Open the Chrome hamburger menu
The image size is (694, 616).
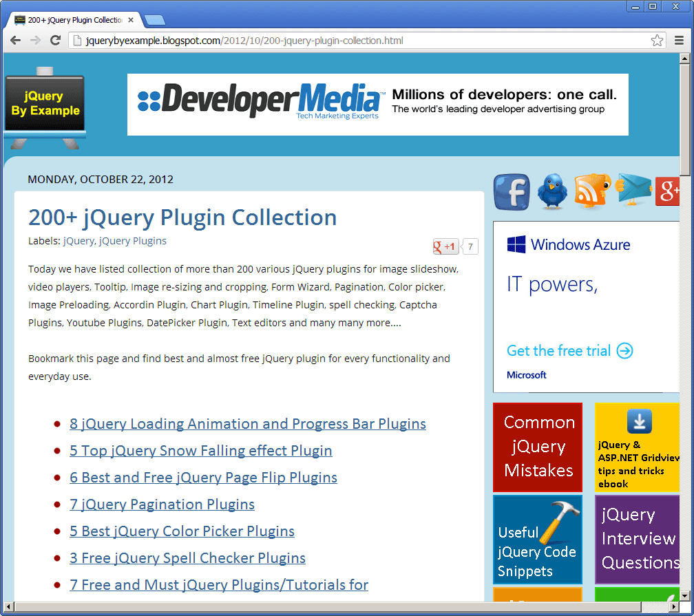point(679,41)
